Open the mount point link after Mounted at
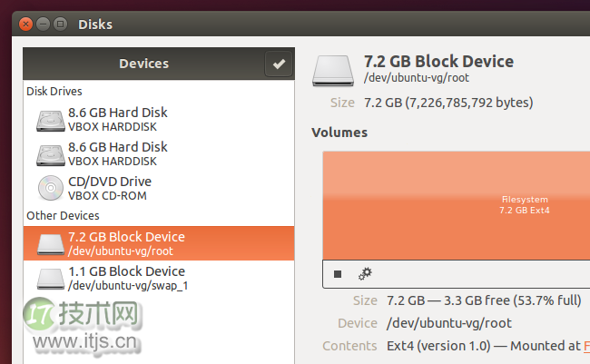590x364 pixels. coord(584,346)
